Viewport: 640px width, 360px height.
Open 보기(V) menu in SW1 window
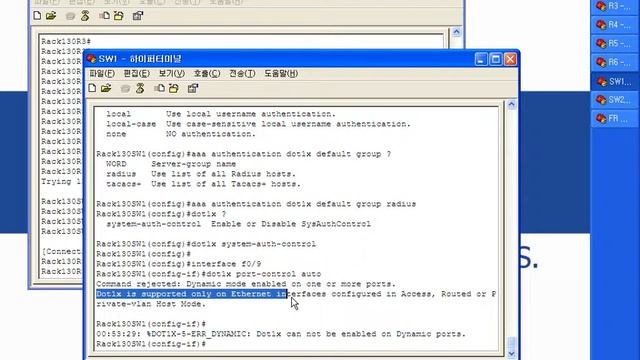[x=172, y=73]
